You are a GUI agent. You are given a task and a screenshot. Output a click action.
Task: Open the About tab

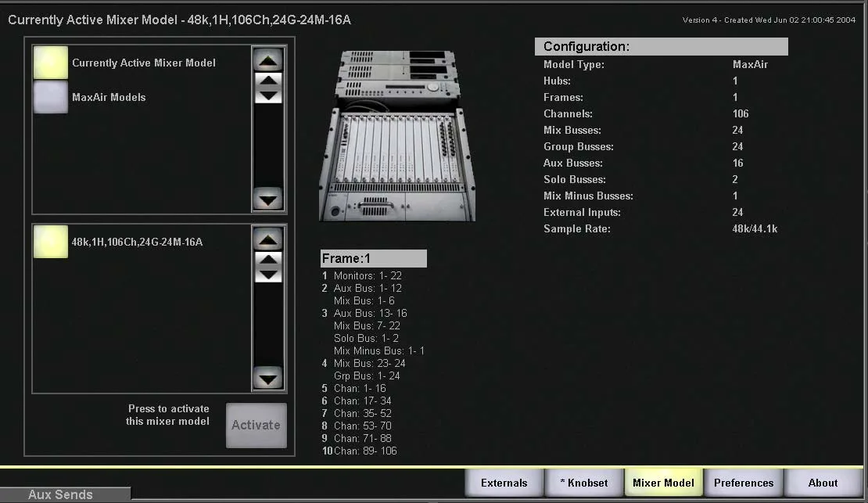point(823,483)
